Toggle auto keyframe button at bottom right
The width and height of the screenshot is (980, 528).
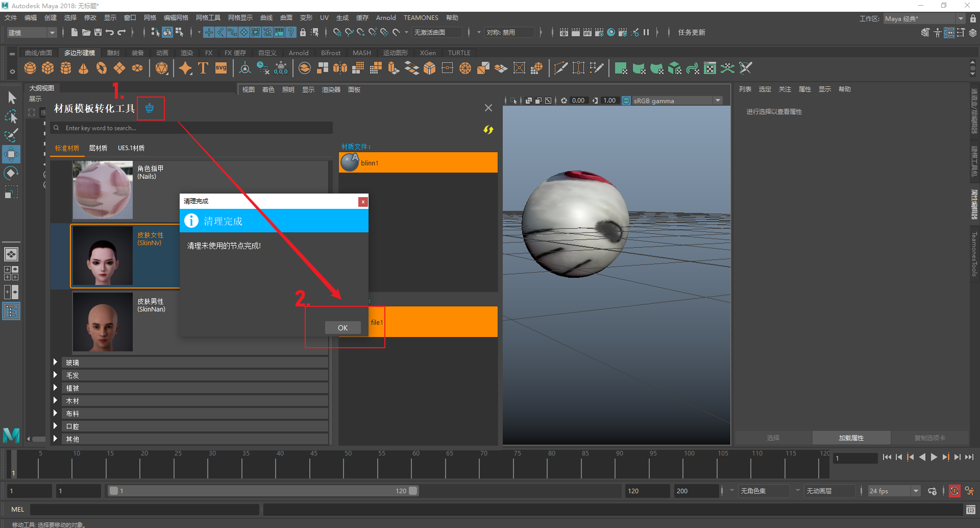point(954,491)
